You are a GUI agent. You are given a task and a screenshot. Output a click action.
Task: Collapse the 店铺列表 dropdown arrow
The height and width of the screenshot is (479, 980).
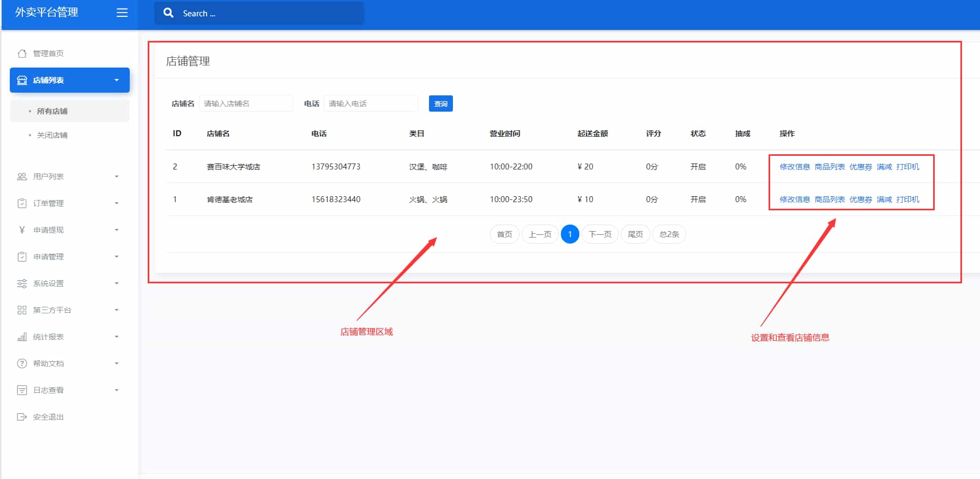point(116,80)
